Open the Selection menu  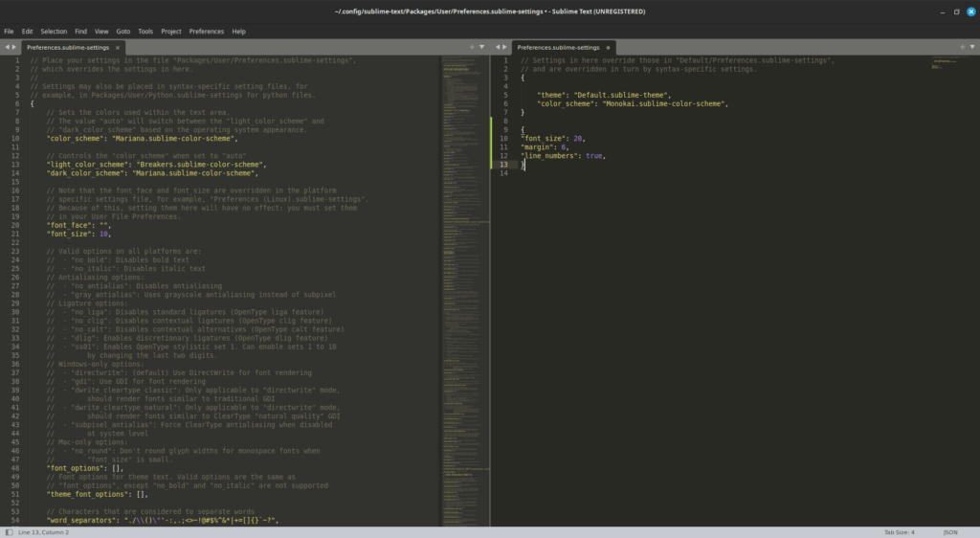[x=54, y=32]
